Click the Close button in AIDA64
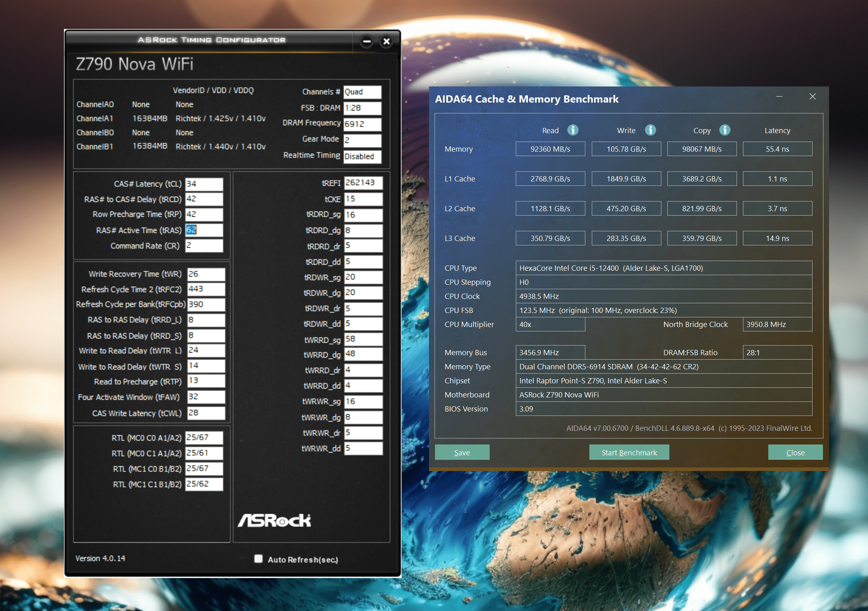This screenshot has width=868, height=611. tap(795, 452)
